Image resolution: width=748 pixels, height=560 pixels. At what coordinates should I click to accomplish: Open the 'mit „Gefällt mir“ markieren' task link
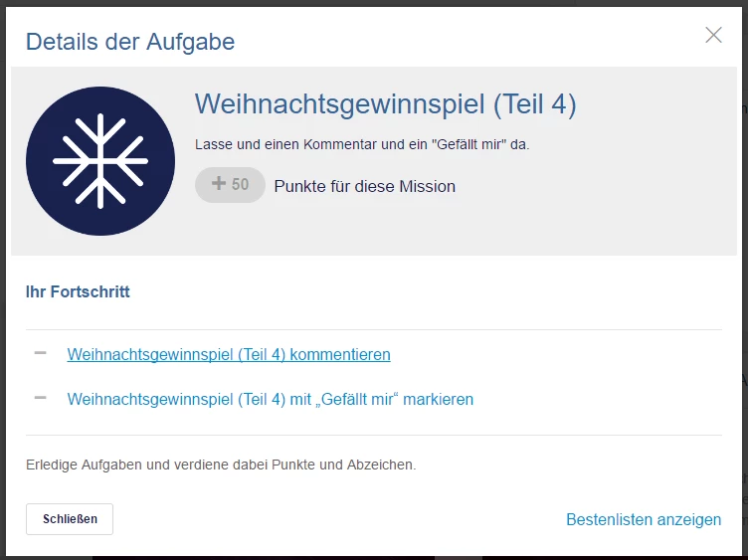(x=270, y=399)
